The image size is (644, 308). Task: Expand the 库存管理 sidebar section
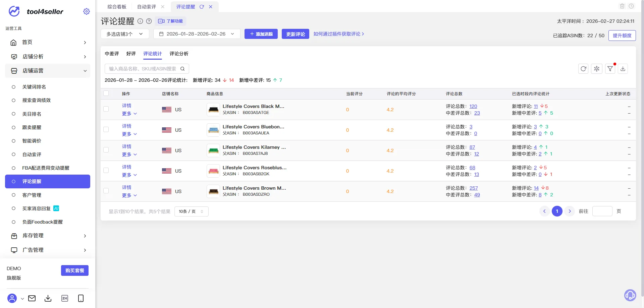(x=48, y=236)
